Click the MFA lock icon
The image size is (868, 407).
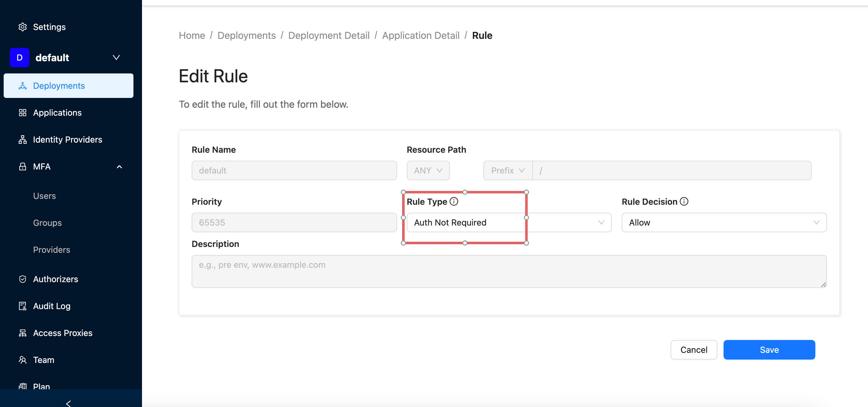click(23, 166)
